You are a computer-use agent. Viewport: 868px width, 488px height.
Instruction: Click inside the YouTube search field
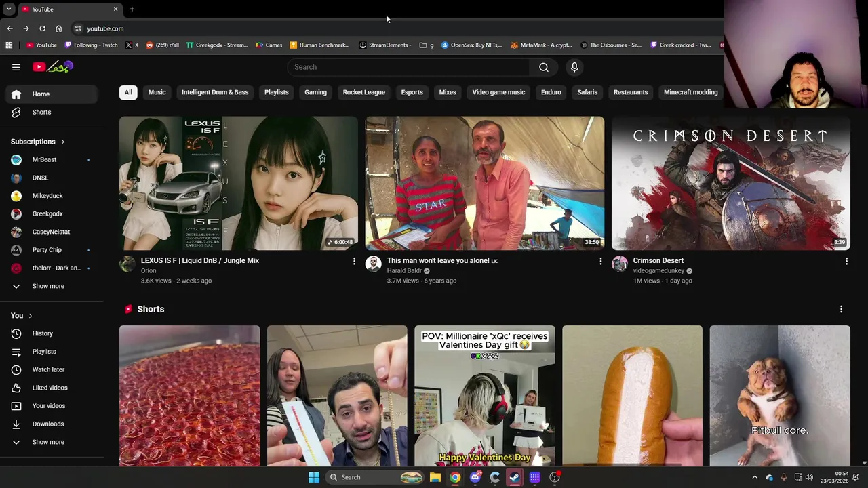coord(408,67)
